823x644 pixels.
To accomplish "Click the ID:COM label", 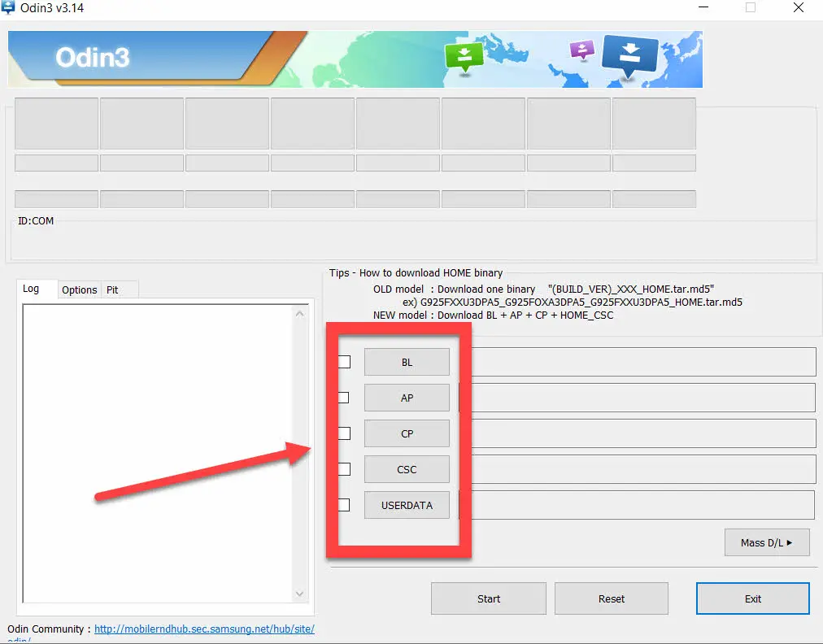I will (x=36, y=221).
